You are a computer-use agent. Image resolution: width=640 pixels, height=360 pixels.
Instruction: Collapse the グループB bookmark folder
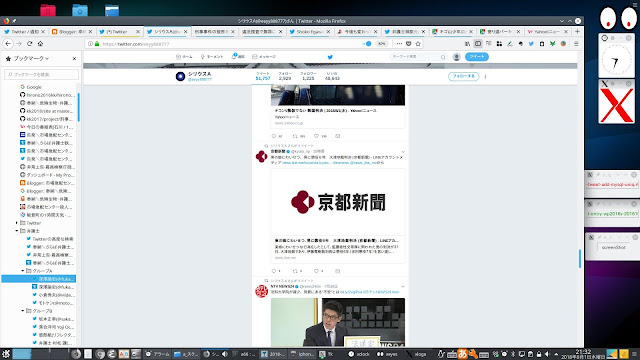[23, 311]
